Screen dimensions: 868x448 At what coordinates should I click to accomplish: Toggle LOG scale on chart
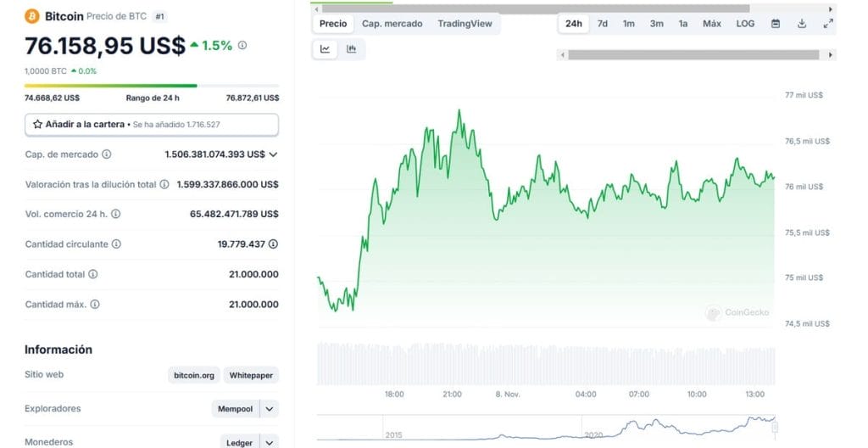pyautogui.click(x=745, y=24)
